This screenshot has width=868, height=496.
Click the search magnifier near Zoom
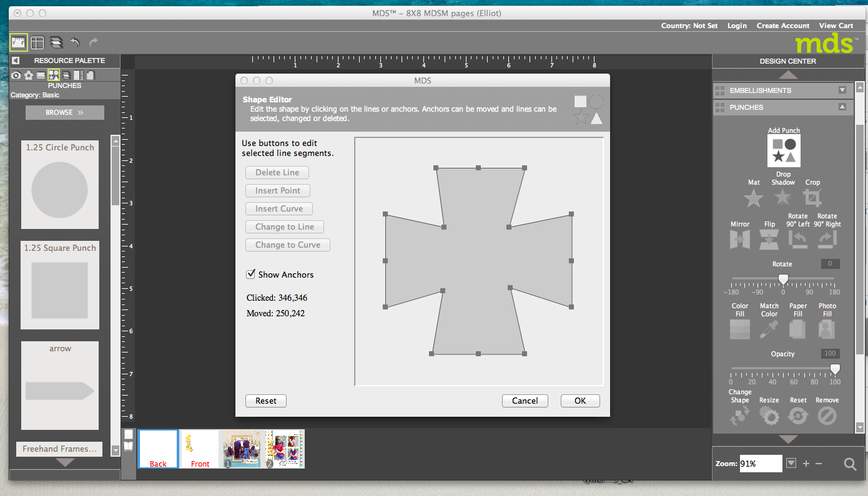tap(850, 464)
